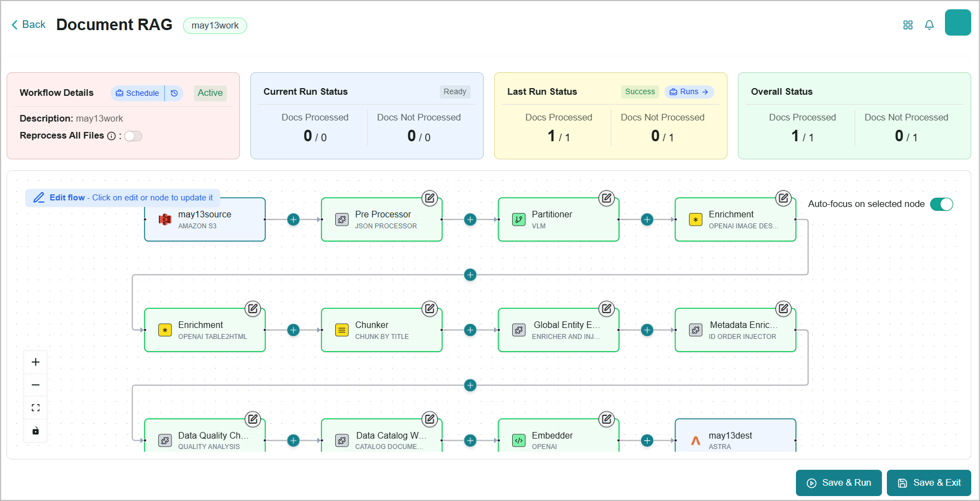Edit the Data Catalog Writer node

[430, 419]
